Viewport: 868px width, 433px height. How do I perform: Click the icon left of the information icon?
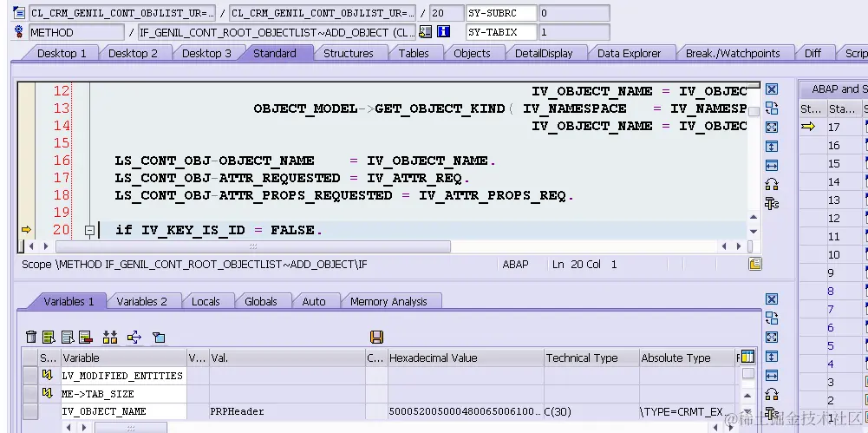point(425,31)
